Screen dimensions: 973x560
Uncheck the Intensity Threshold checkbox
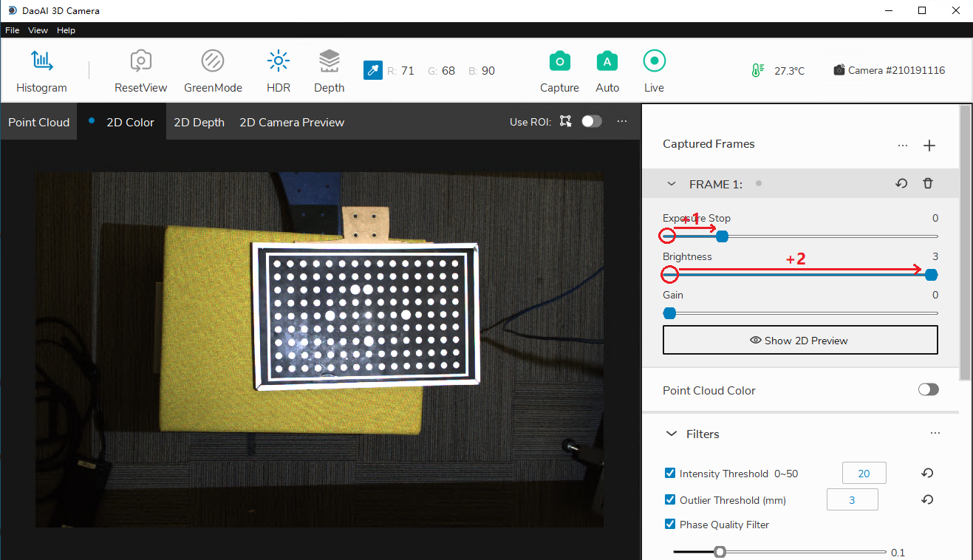tap(670, 474)
